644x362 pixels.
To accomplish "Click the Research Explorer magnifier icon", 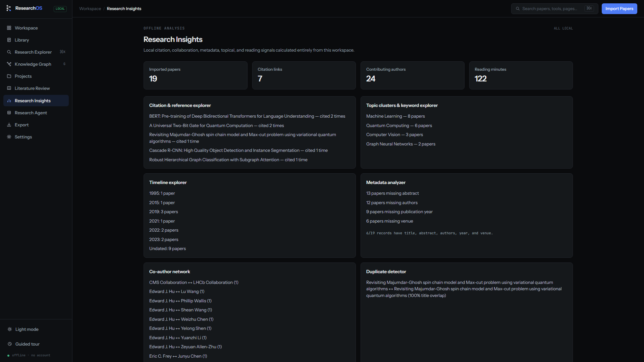I will point(9,52).
